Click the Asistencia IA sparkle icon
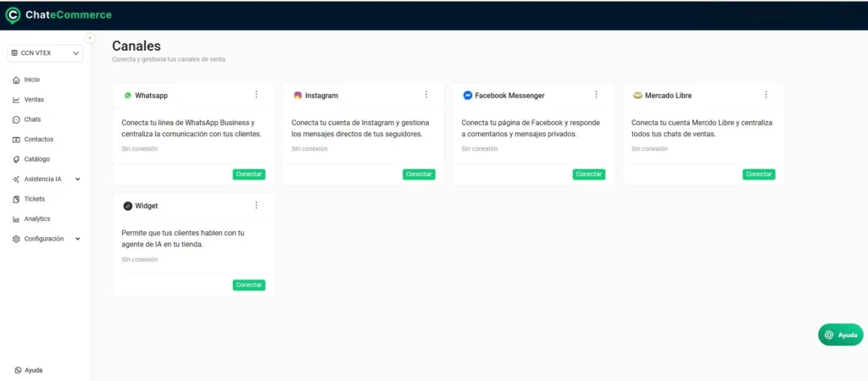 point(16,179)
